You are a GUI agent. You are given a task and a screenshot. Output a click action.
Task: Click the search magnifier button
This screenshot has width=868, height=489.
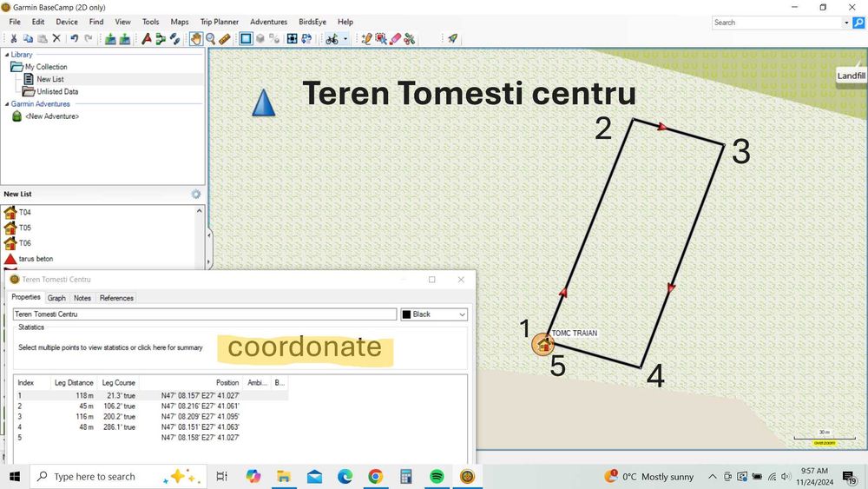(x=858, y=23)
